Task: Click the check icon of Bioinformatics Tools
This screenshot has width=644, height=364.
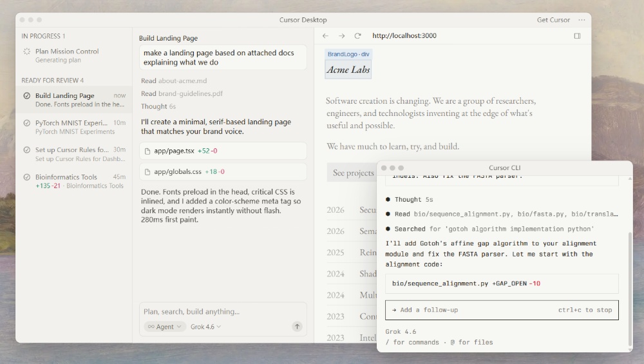Action: tap(26, 177)
